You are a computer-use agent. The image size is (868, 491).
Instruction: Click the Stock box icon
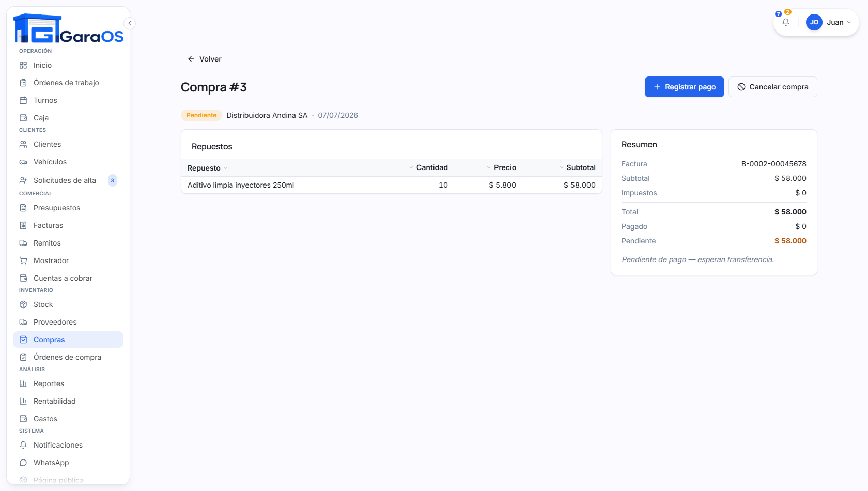tap(23, 304)
